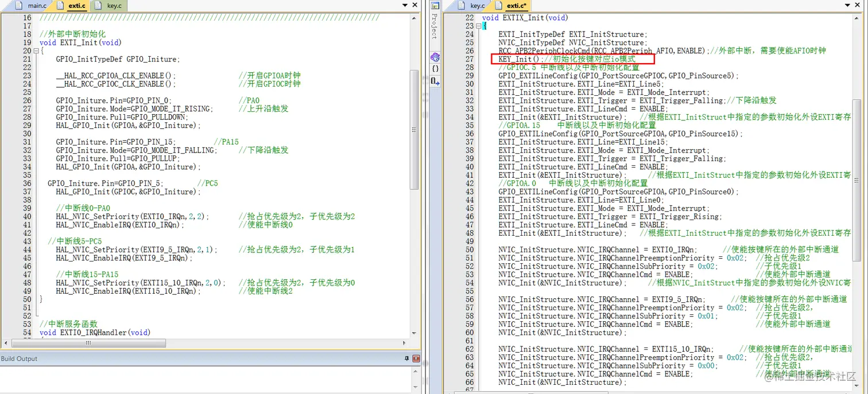This screenshot has width=868, height=394.
Task: Click 'NVIC_IRQChannelSubPriority = 0x01;' line
Action: coord(609,316)
